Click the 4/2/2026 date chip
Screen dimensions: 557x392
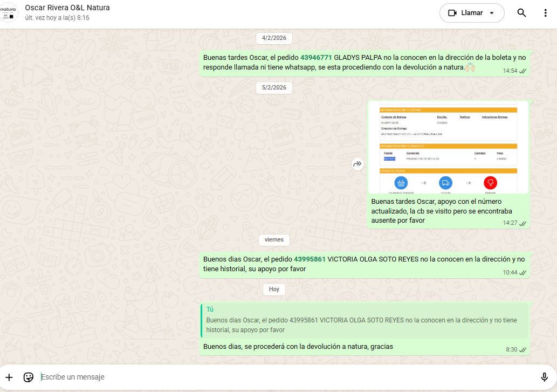(274, 38)
